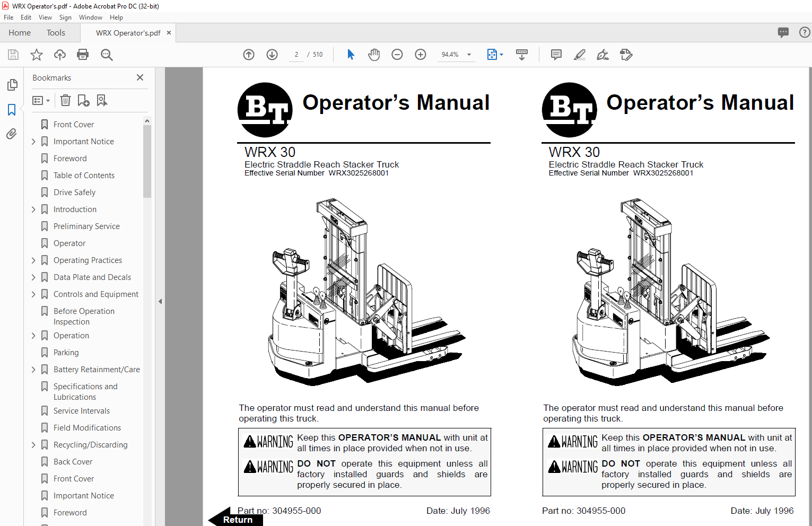812x526 pixels.
Task: Open the Edit menu
Action: pyautogui.click(x=26, y=17)
